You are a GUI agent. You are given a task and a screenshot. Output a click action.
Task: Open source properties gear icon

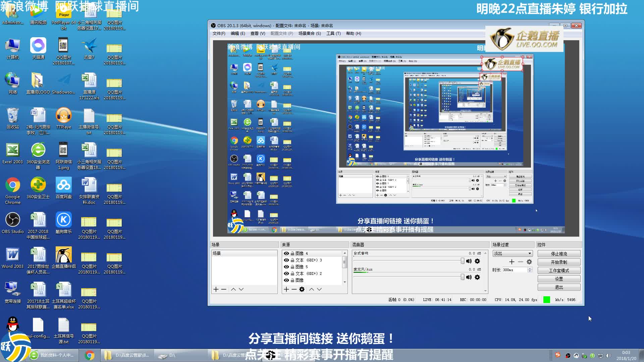[x=302, y=289]
